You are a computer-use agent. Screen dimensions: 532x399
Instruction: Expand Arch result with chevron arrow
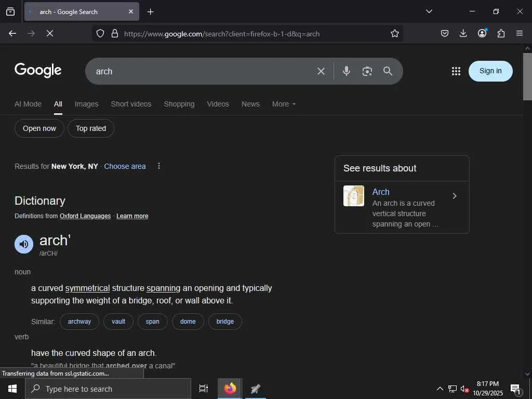click(455, 196)
